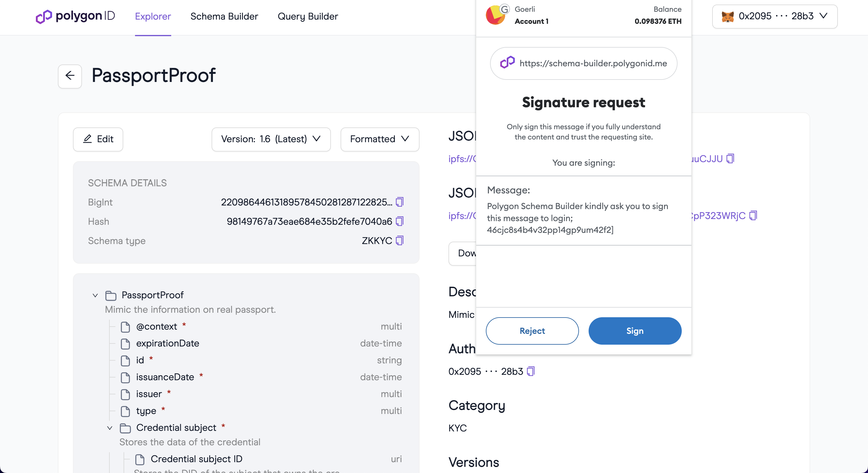This screenshot has width=868, height=473.
Task: Copy the ZKKYC schema type
Action: point(399,240)
